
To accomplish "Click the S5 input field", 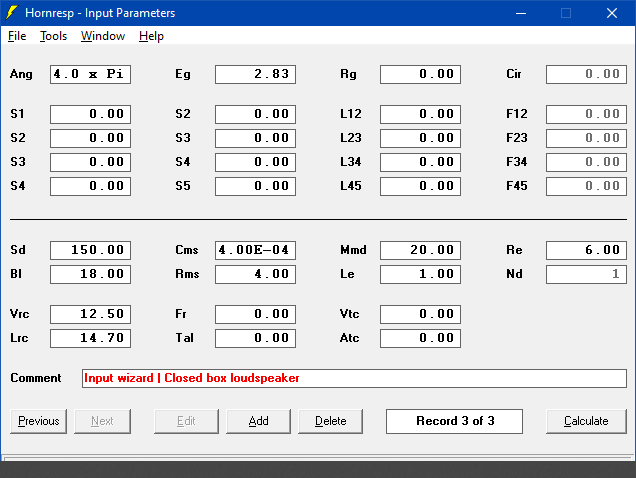I will pos(256,186).
